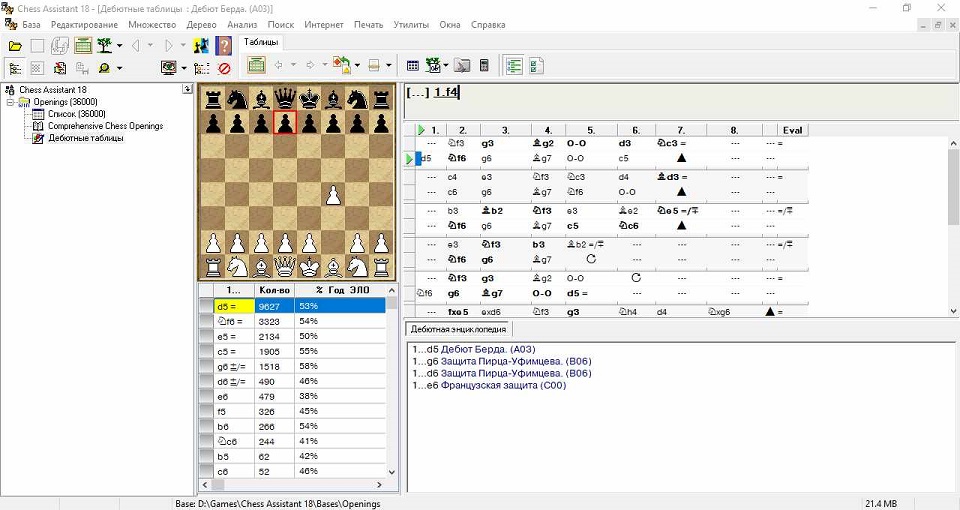Open the Множество menu
960x510 pixels.
(x=152, y=24)
